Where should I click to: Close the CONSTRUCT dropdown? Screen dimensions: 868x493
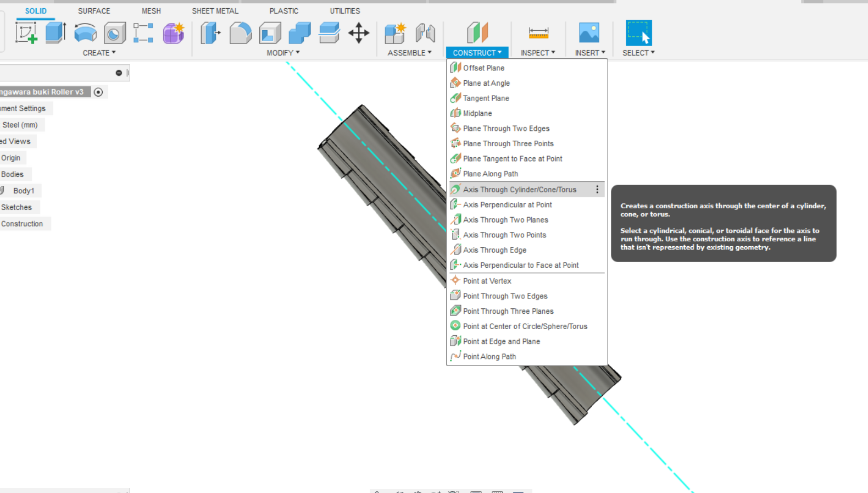tap(477, 53)
